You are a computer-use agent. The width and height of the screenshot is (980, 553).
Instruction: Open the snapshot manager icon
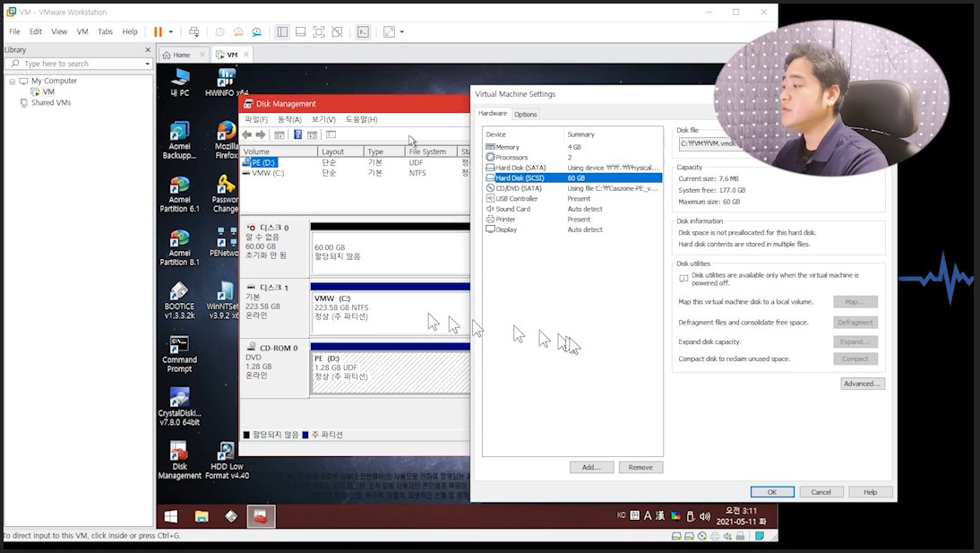coord(256,32)
